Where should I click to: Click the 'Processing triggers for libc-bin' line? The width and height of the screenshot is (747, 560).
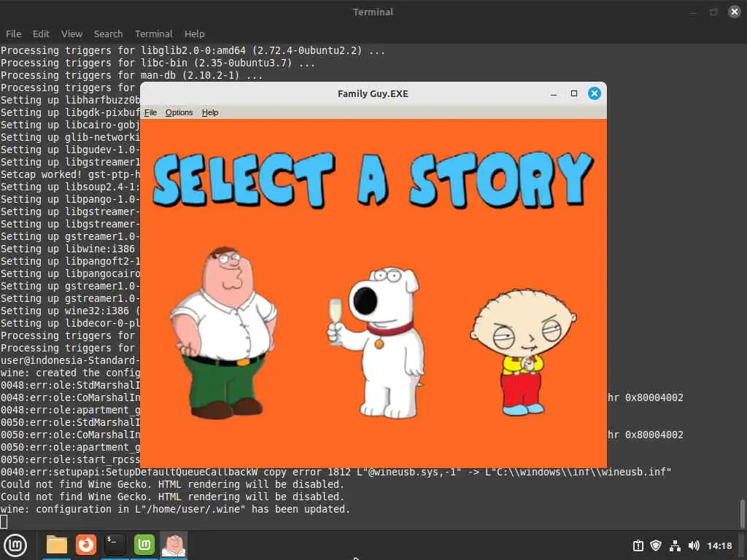click(158, 63)
